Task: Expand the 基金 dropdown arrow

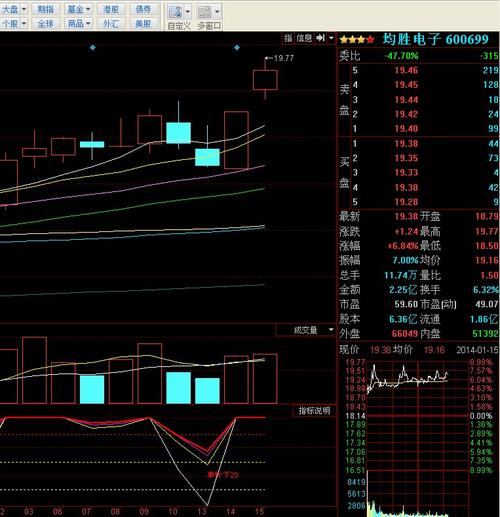Action: pyautogui.click(x=88, y=9)
